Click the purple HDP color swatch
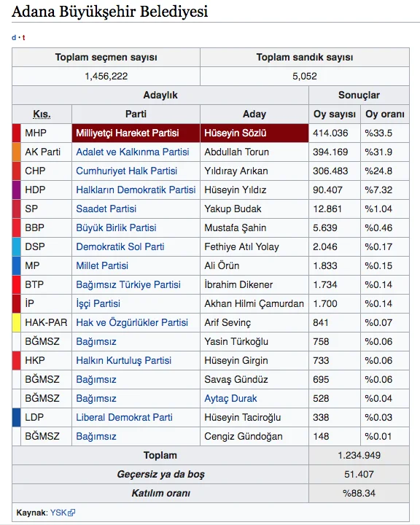 coord(17,190)
